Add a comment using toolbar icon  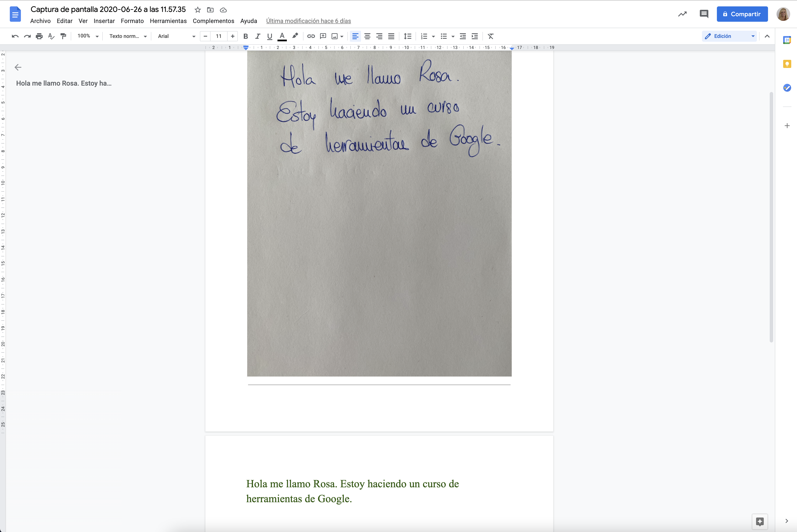coord(323,36)
